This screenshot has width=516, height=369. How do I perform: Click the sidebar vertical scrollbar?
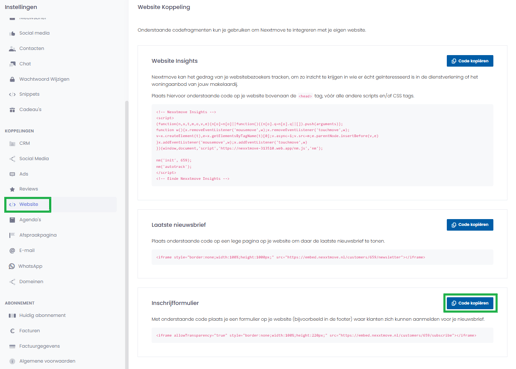126,233
